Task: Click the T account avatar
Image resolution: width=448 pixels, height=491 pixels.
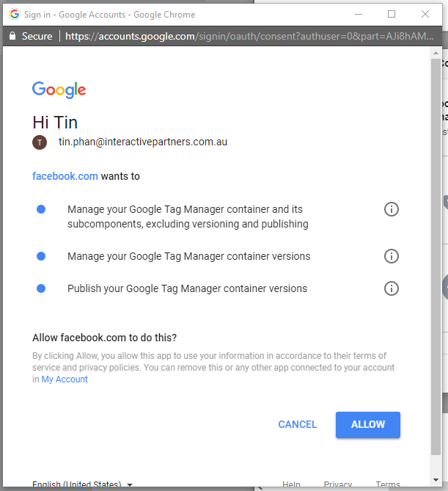Action: coord(40,142)
